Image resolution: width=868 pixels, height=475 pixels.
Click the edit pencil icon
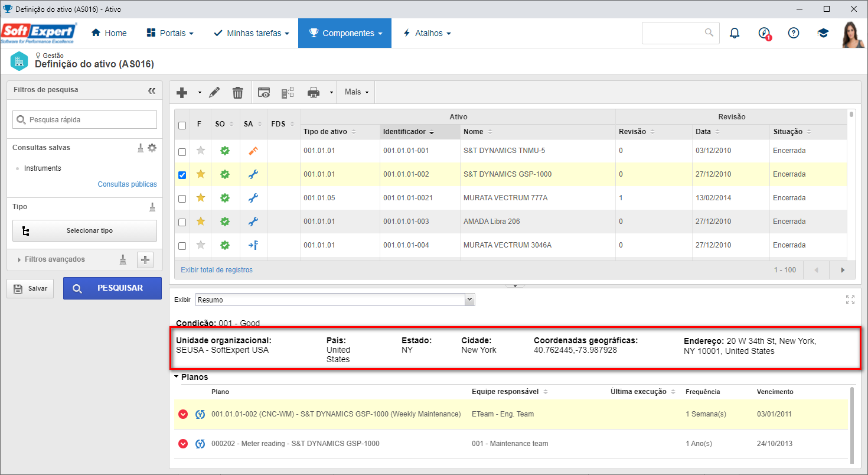click(x=214, y=92)
